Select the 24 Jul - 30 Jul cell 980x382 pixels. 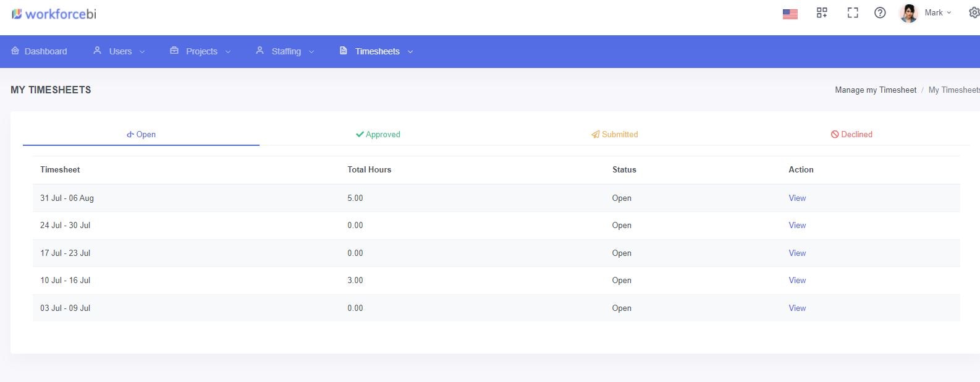65,225
